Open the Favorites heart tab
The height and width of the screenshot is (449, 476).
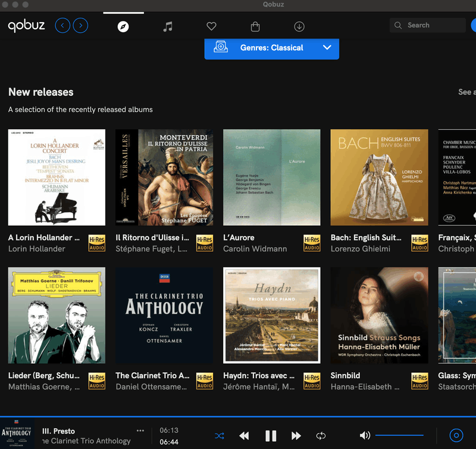pos(211,26)
